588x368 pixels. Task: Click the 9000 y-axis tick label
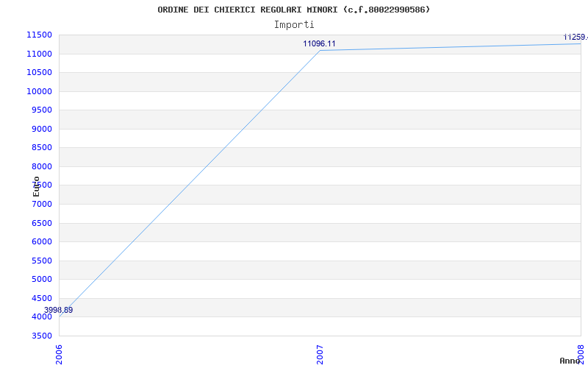point(42,129)
